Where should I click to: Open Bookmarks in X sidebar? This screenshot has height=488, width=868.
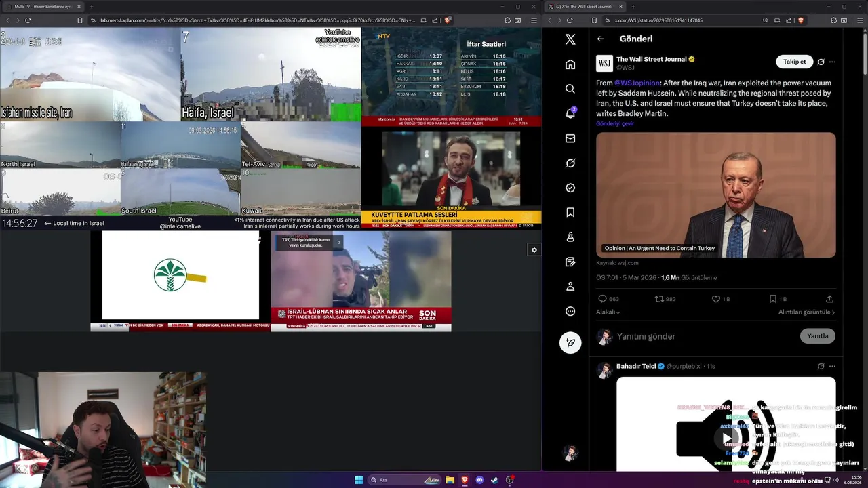point(570,212)
